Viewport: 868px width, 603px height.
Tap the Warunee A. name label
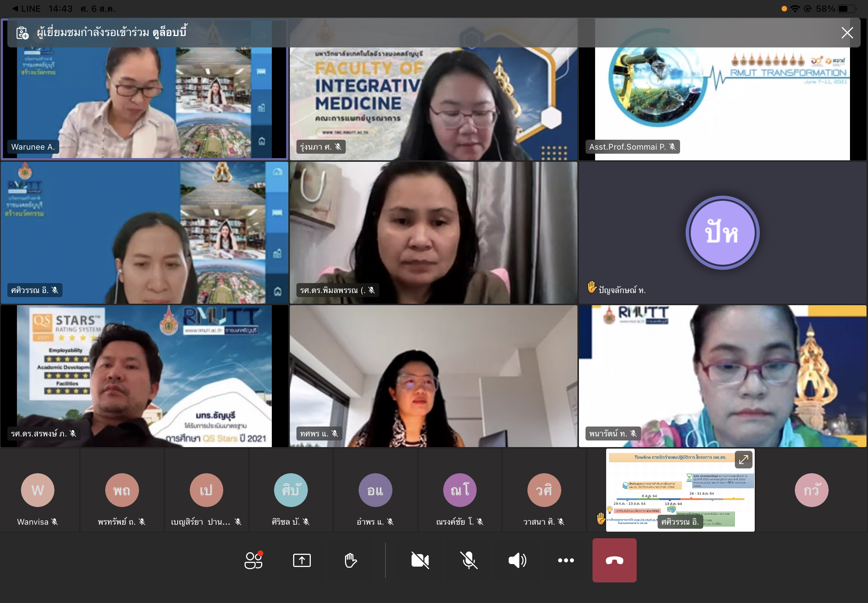point(33,147)
